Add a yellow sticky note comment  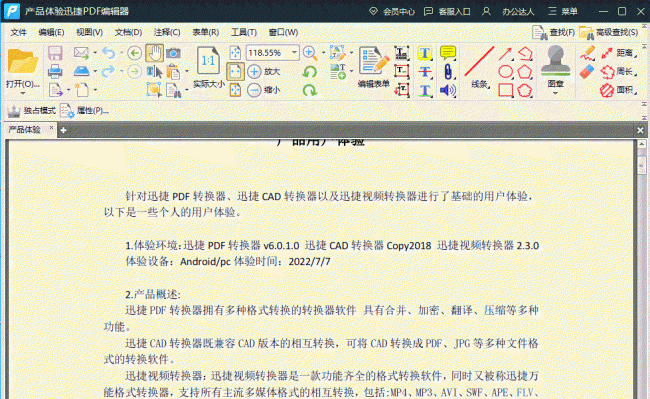(x=448, y=53)
